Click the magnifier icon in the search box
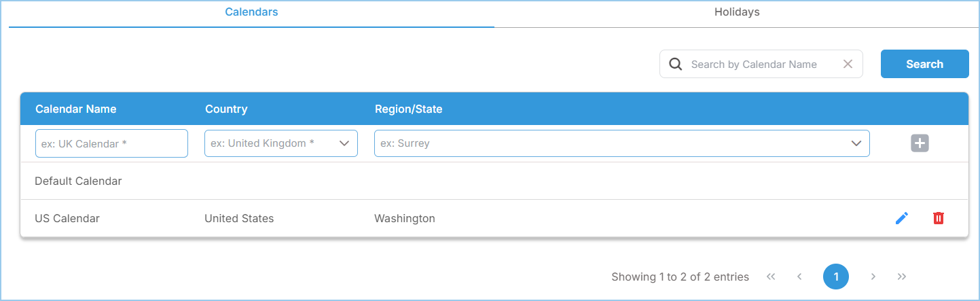This screenshot has height=301, width=980. coord(675,64)
